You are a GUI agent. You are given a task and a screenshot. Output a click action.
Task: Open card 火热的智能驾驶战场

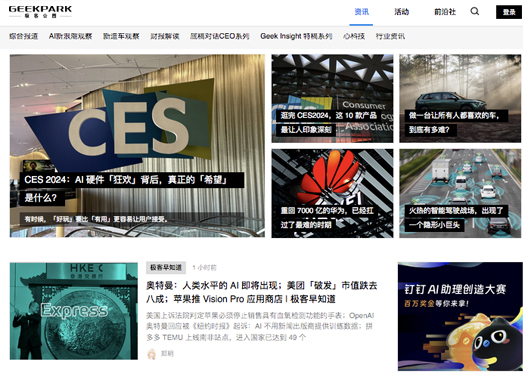coord(460,193)
